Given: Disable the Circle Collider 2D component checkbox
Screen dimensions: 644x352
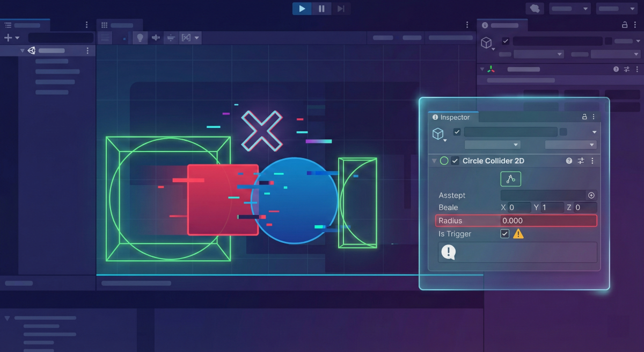Looking at the screenshot, I should [x=455, y=161].
